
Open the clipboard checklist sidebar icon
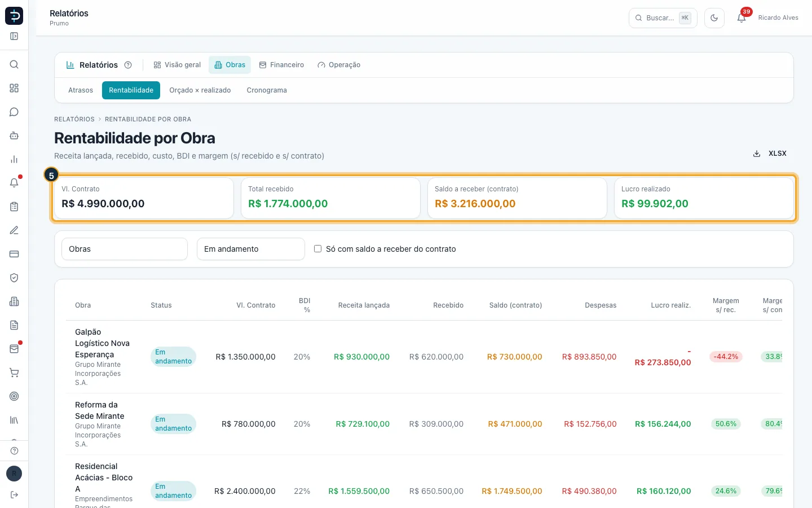pyautogui.click(x=14, y=207)
